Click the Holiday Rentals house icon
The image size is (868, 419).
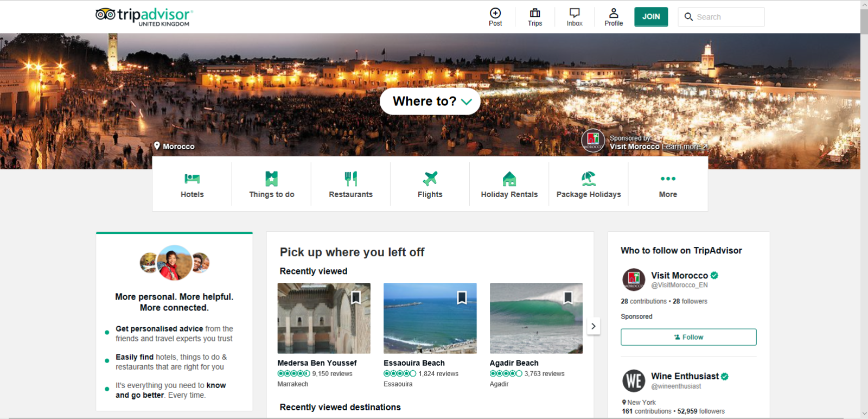point(509,179)
